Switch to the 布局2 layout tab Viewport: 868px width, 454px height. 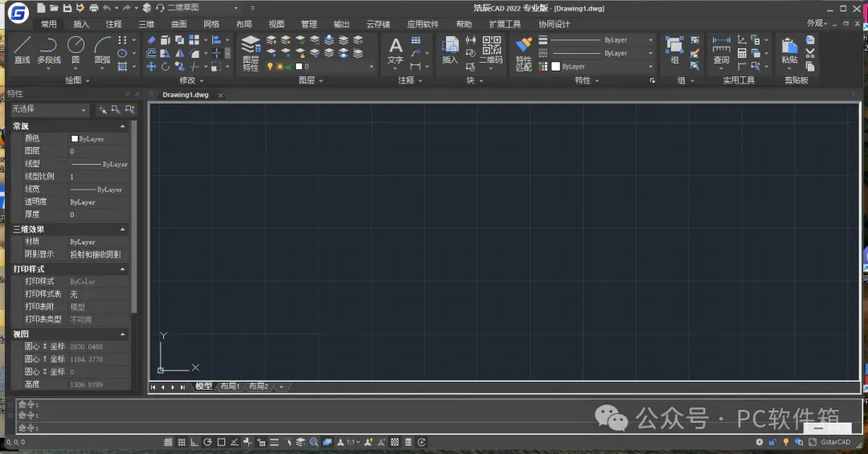click(x=258, y=387)
